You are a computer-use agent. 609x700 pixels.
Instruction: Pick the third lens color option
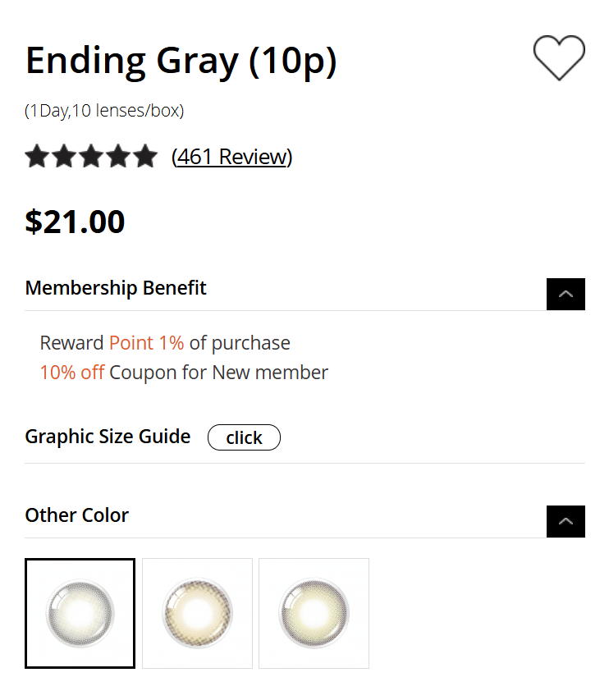point(314,614)
